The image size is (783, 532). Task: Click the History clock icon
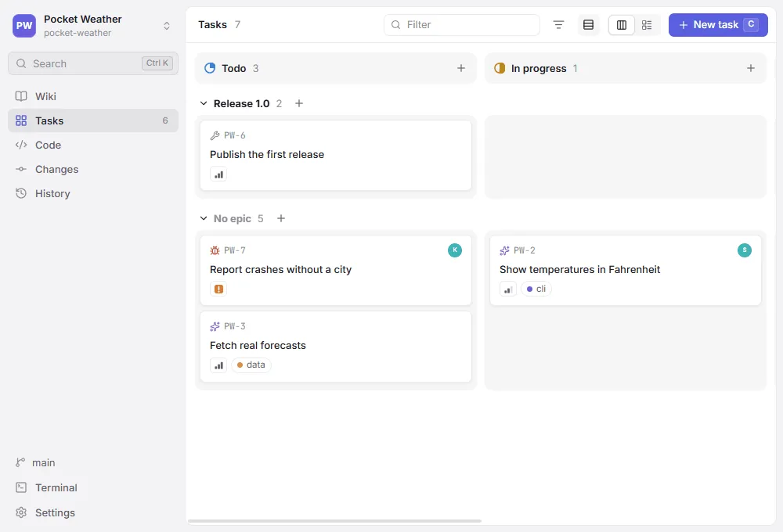pyautogui.click(x=21, y=194)
